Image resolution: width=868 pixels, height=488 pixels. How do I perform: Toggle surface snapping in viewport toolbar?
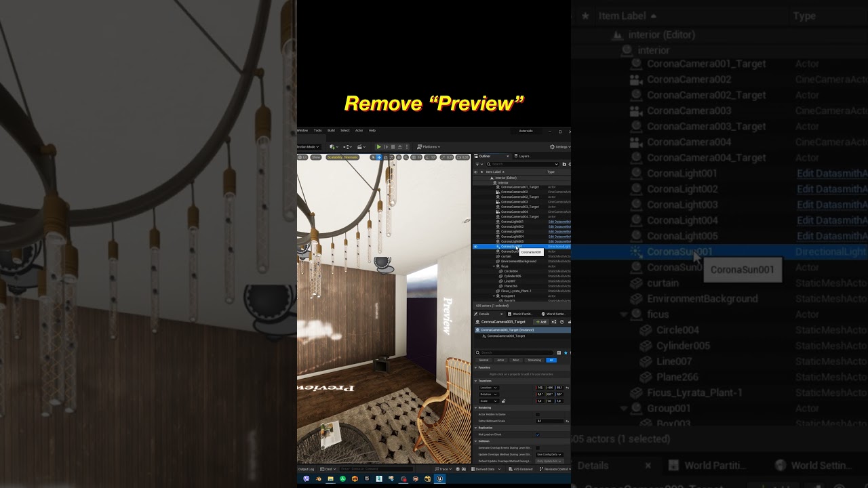click(x=406, y=157)
